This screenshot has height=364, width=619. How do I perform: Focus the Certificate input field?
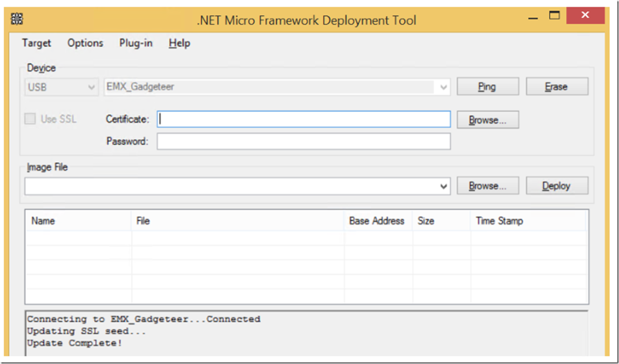(303, 119)
